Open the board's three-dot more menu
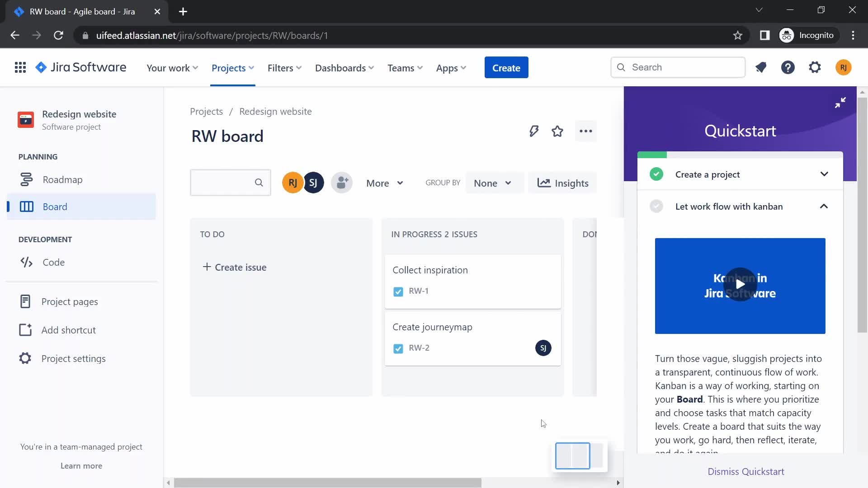Viewport: 868px width, 488px height. [586, 131]
